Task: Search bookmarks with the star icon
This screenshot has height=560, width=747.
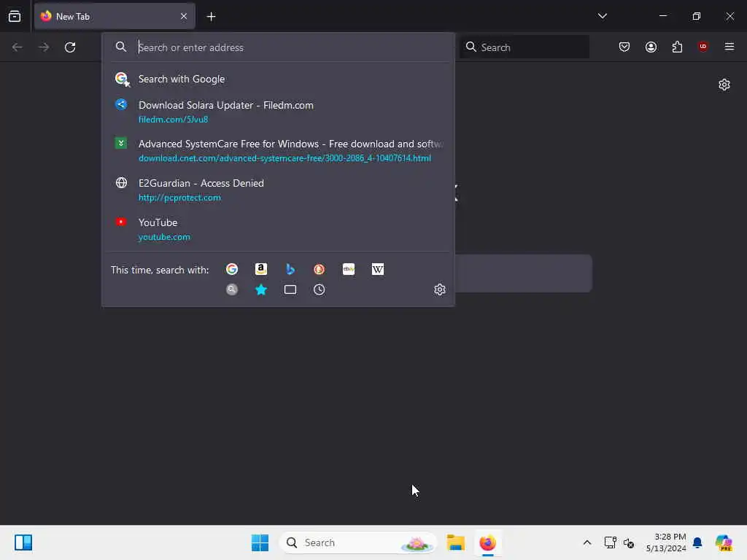Action: 261,289
